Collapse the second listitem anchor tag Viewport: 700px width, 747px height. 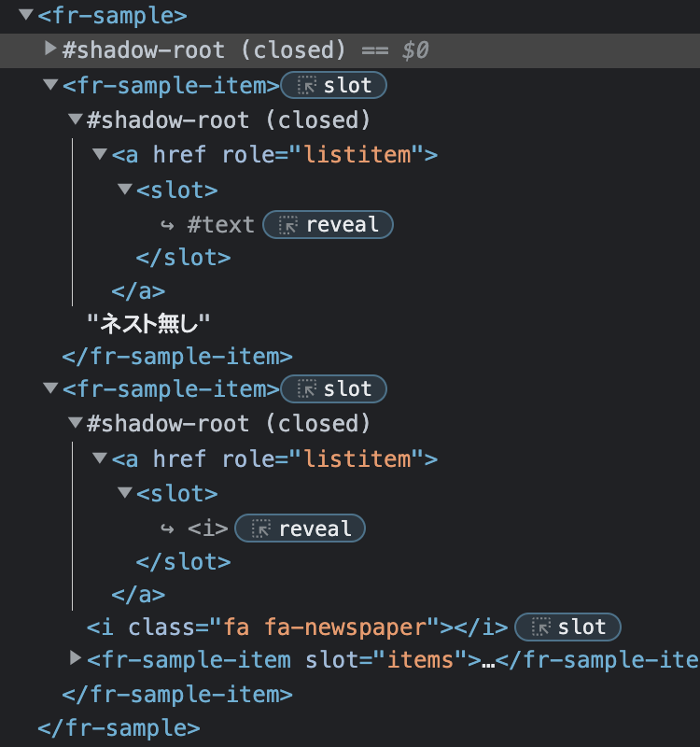pos(100,458)
